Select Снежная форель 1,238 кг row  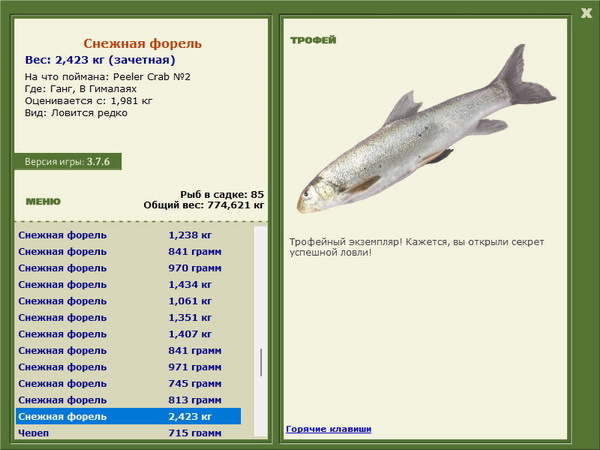128,235
